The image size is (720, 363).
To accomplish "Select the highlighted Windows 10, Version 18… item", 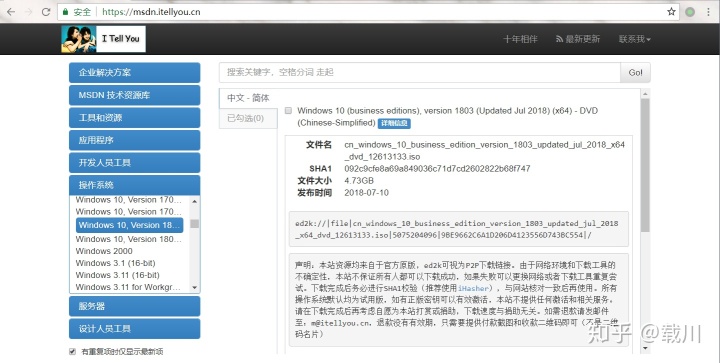I will point(129,225).
